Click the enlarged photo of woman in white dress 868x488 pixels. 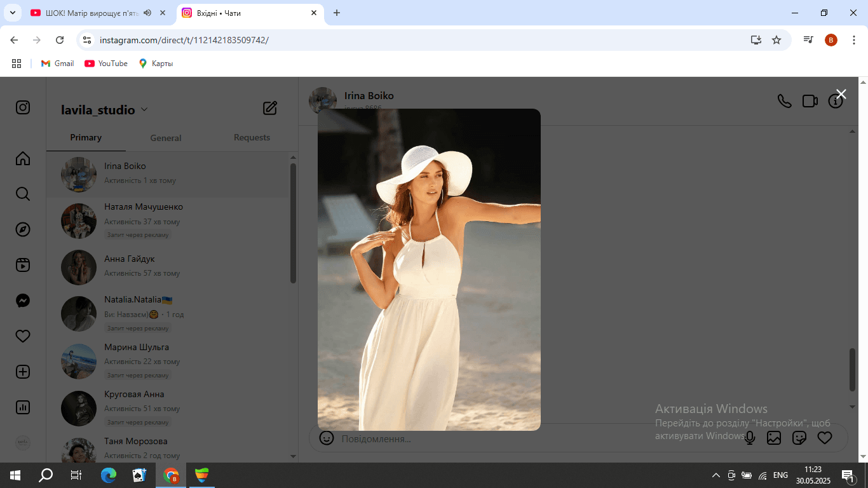coord(429,269)
